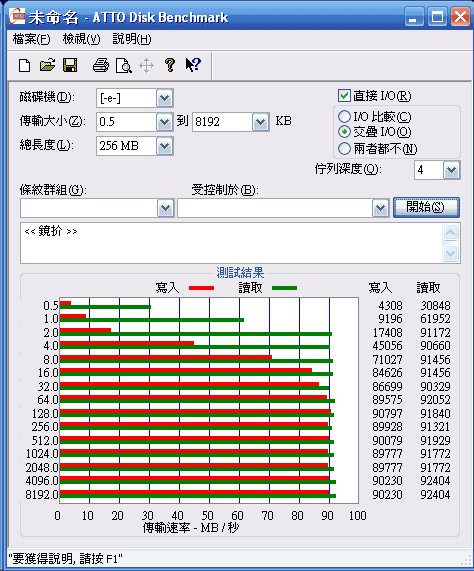Click the red 寫入 legend swatch

point(201,288)
